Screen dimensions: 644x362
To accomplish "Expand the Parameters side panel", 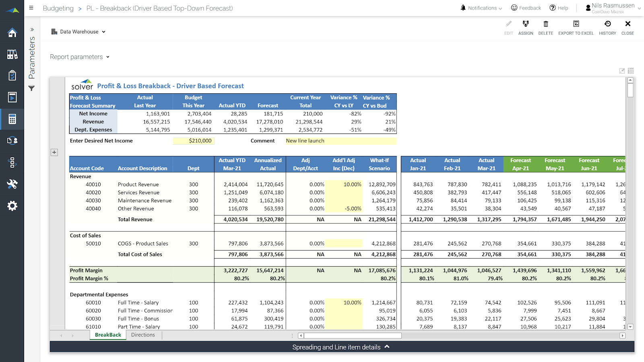I will [32, 29].
